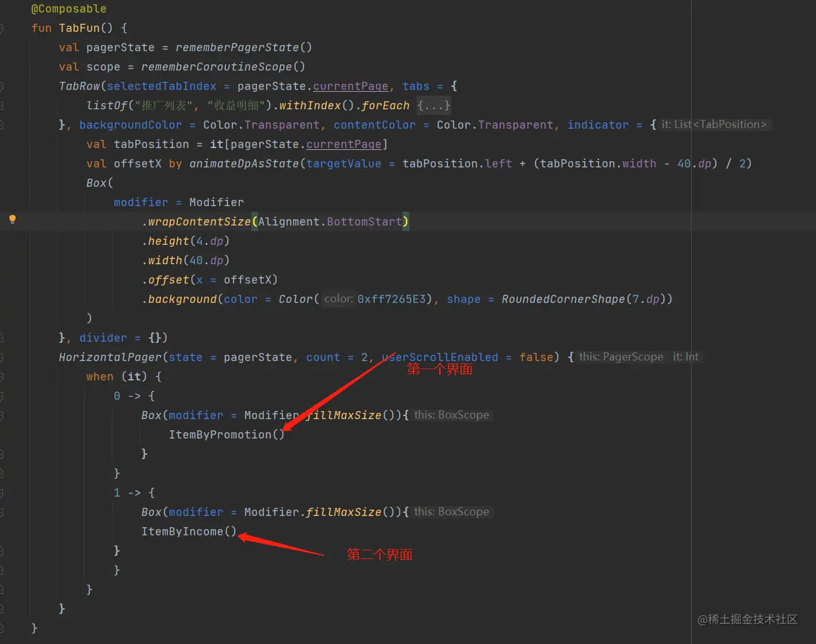The image size is (816, 644).
Task: Click the indicator parameter
Action: 598,125
